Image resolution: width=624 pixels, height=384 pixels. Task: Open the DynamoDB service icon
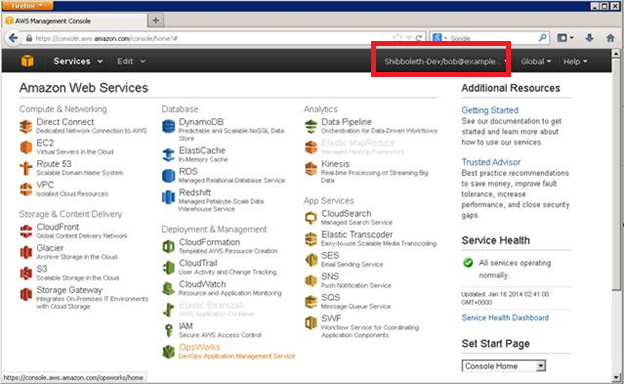(168, 127)
